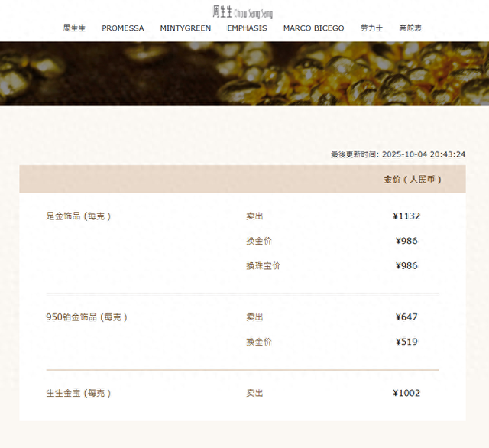
Task: Select the ¥1002 生生金宝 price
Action: pyautogui.click(x=406, y=393)
